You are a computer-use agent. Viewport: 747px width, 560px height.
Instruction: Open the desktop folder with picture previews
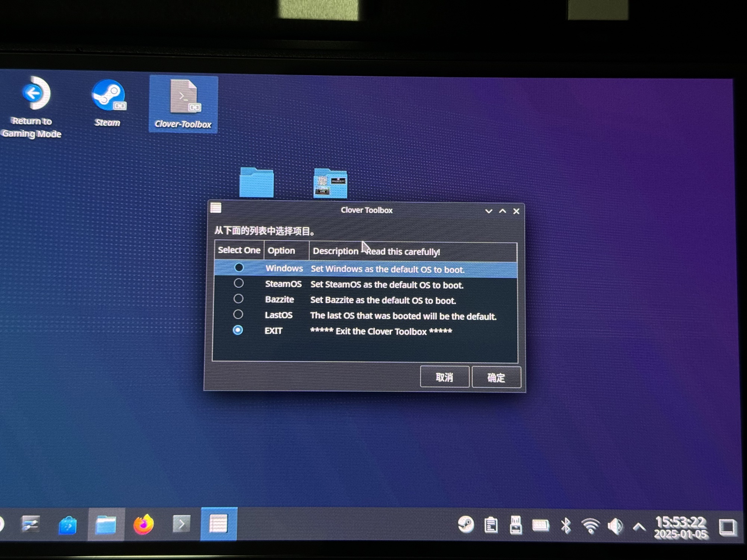point(331,183)
